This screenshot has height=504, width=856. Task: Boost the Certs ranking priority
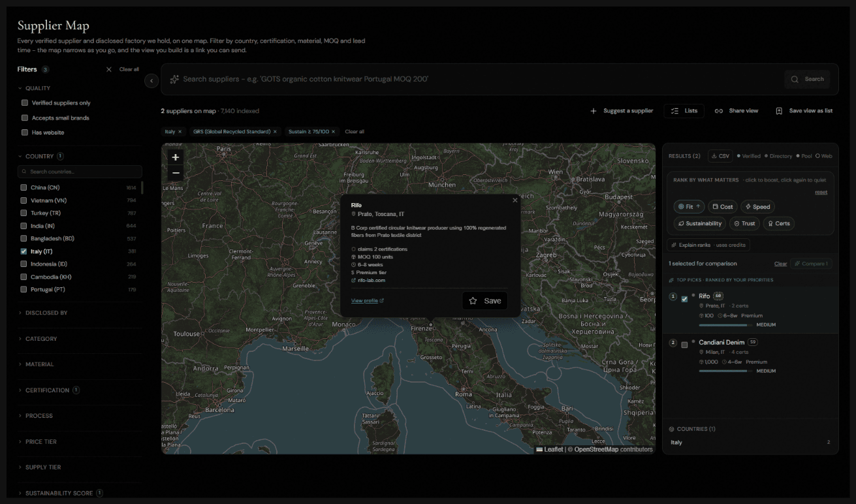(778, 223)
